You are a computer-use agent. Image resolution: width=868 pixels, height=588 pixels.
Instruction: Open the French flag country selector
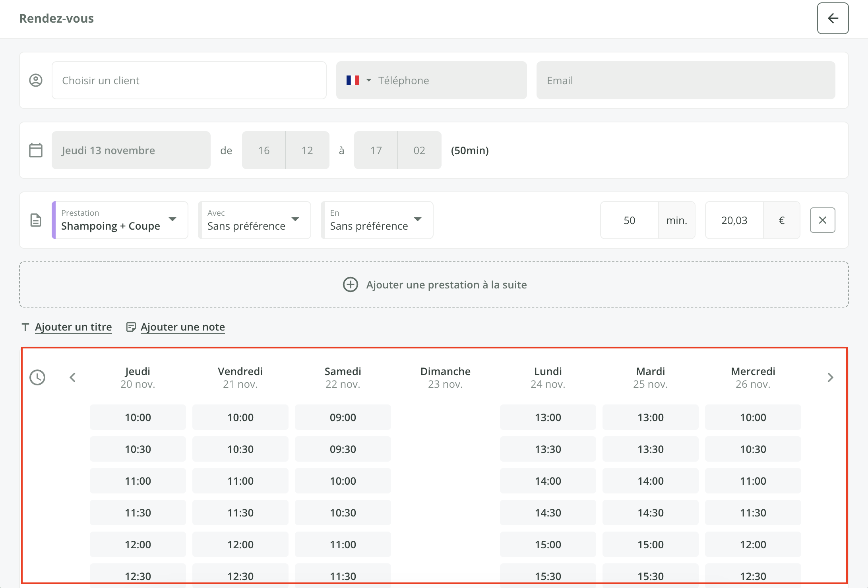click(358, 80)
